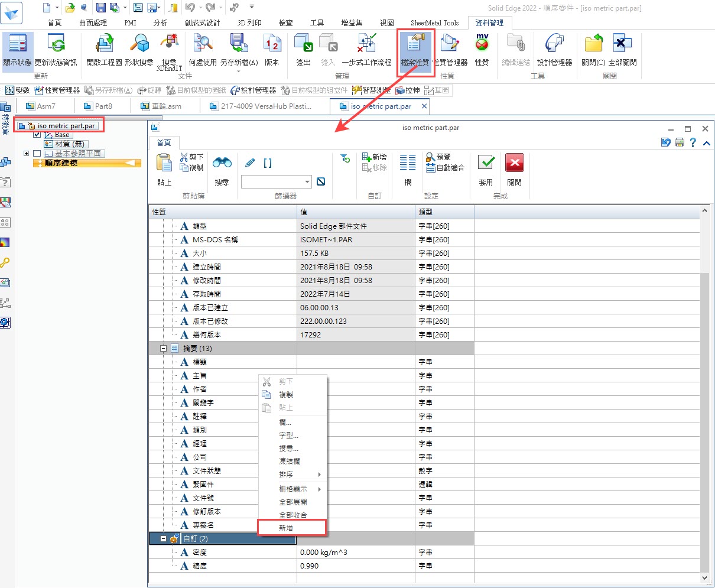Launch the 形狀搜尋 tool
715x588 pixels.
click(x=139, y=50)
